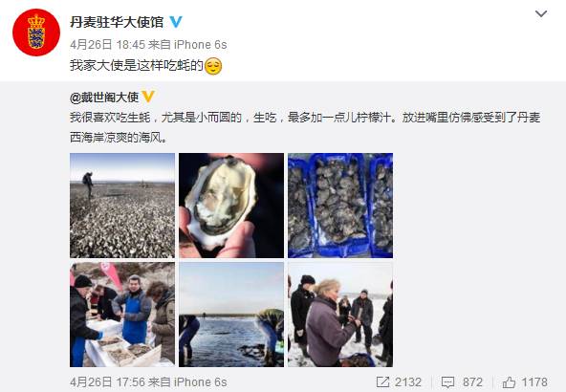
Task: Click the 872 comment count
Action: [472, 381]
